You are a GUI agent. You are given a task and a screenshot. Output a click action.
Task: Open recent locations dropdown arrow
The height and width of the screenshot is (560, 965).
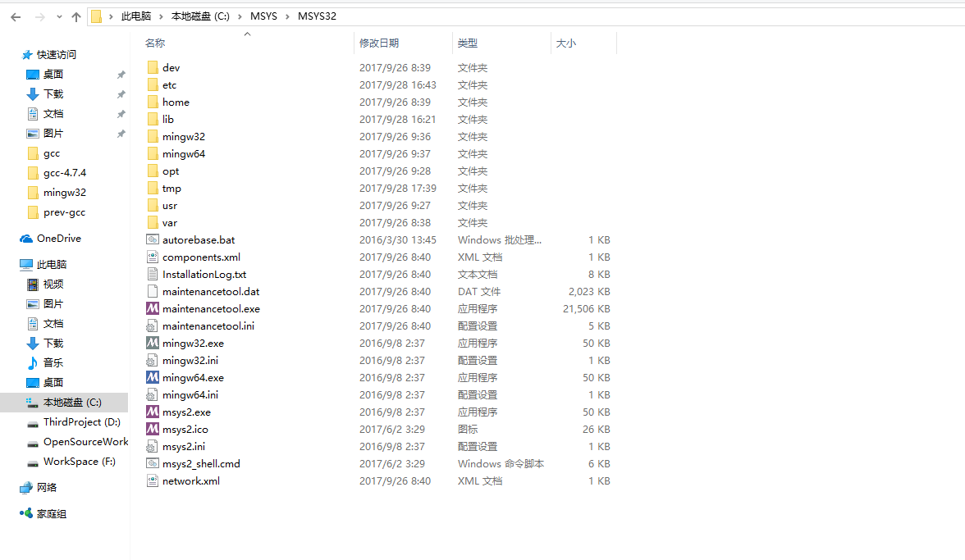coord(59,17)
